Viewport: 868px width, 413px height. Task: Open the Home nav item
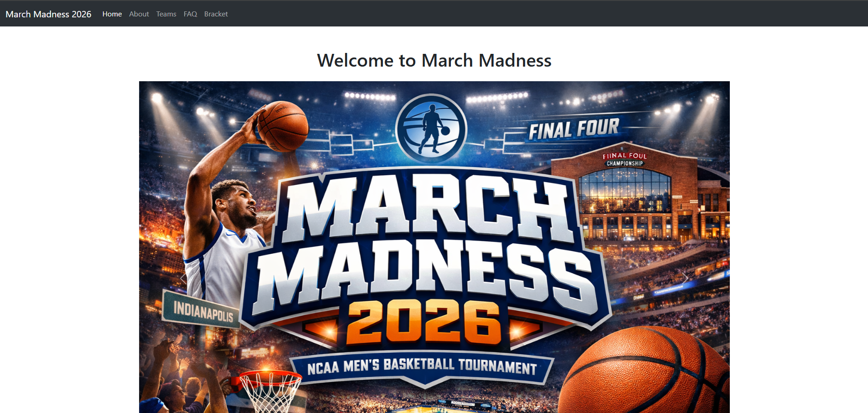[112, 14]
